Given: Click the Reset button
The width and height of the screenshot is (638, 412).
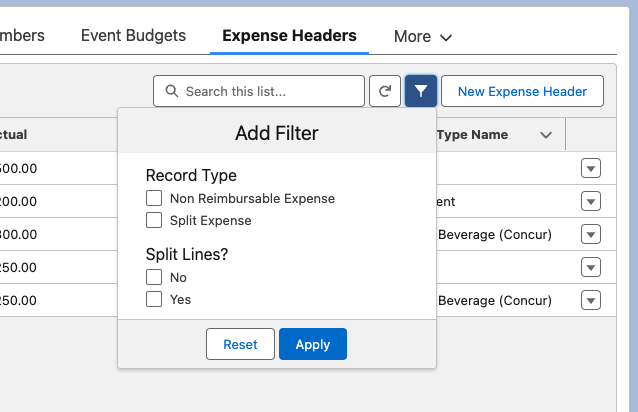Looking at the screenshot, I should click(x=240, y=344).
